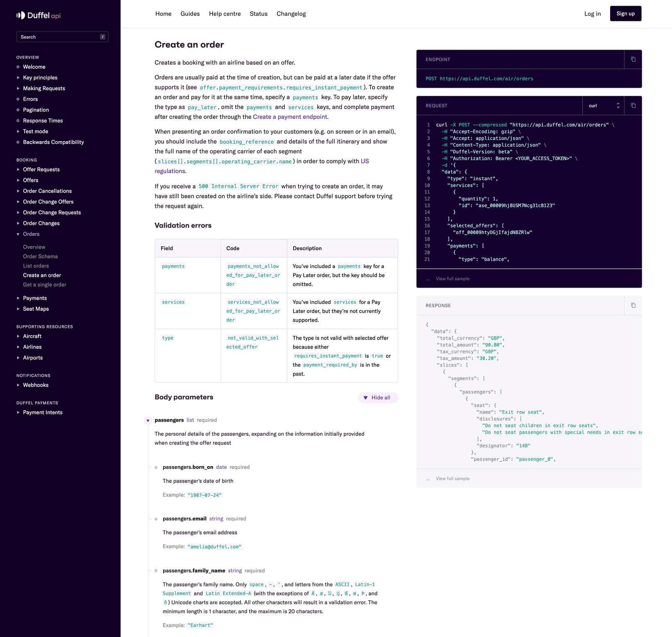
Task: Copy the endpoint URL
Action: [x=633, y=59]
